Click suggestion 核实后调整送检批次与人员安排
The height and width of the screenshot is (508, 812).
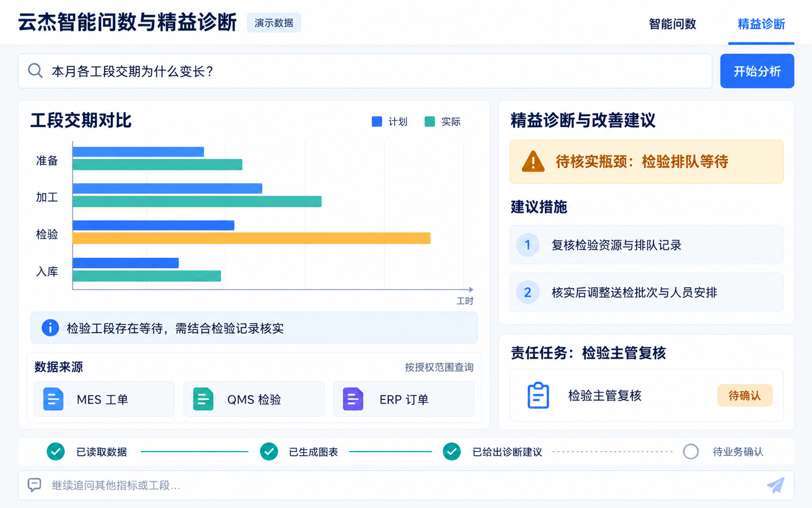click(647, 292)
